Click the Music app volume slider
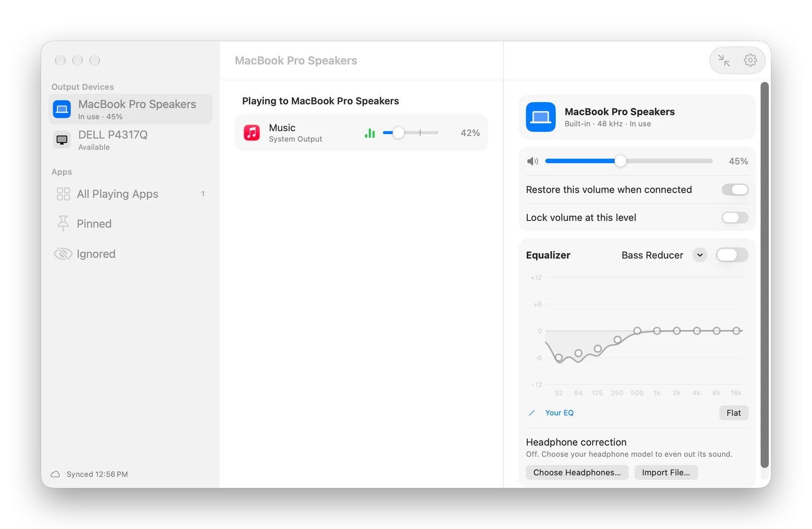The width and height of the screenshot is (812, 529). tap(411, 133)
